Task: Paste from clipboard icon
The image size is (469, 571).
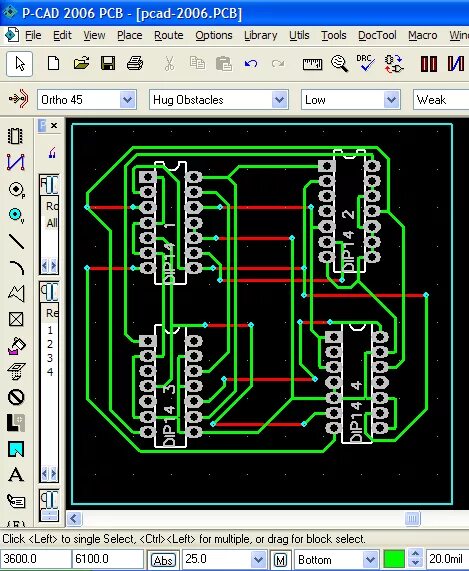Action: (224, 64)
